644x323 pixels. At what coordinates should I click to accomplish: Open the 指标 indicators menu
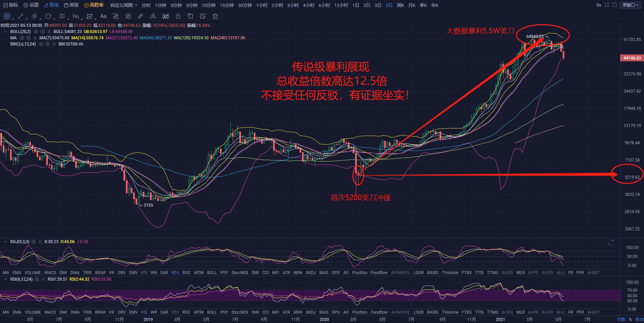point(10,5)
